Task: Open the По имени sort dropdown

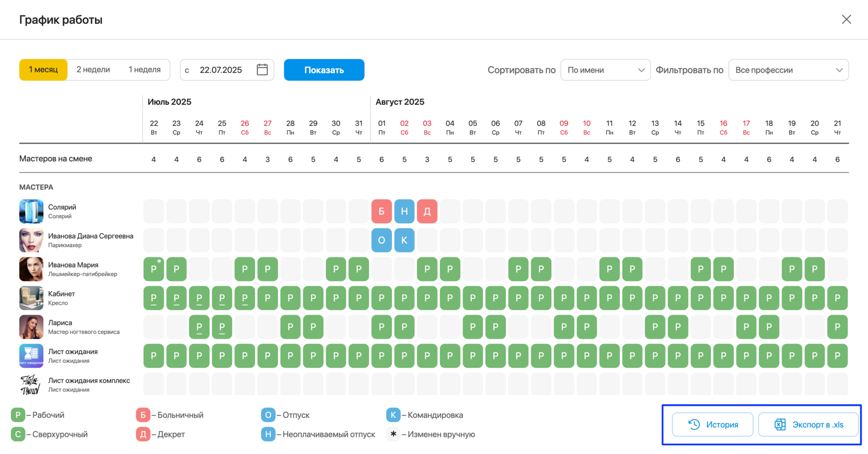Action: [x=605, y=70]
